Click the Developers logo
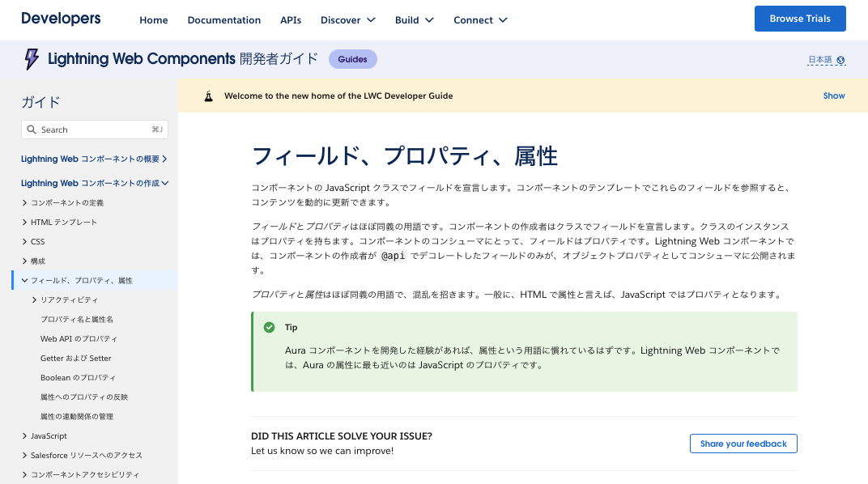 [x=61, y=19]
